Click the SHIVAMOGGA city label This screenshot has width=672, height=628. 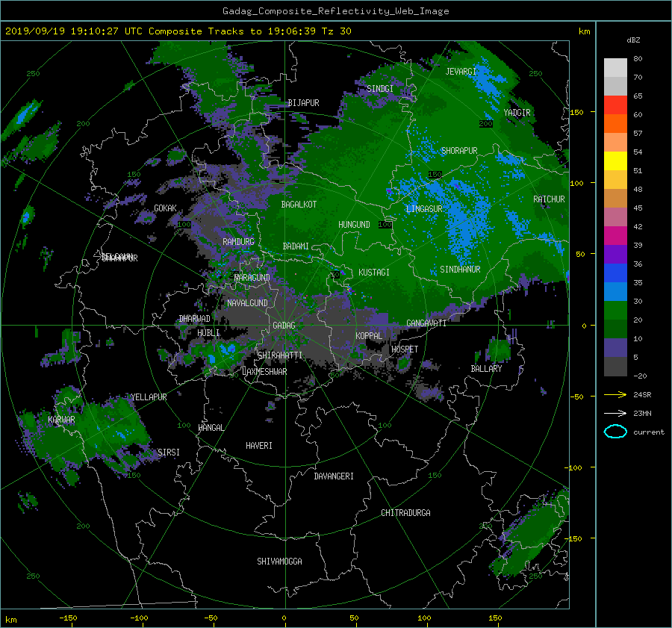point(279,562)
